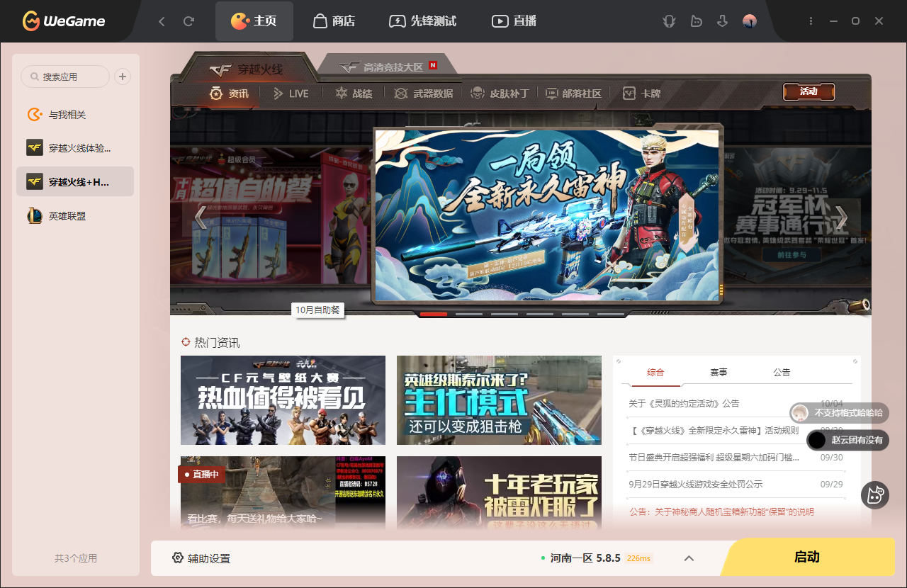Open the 资讯 news section

[x=229, y=93]
